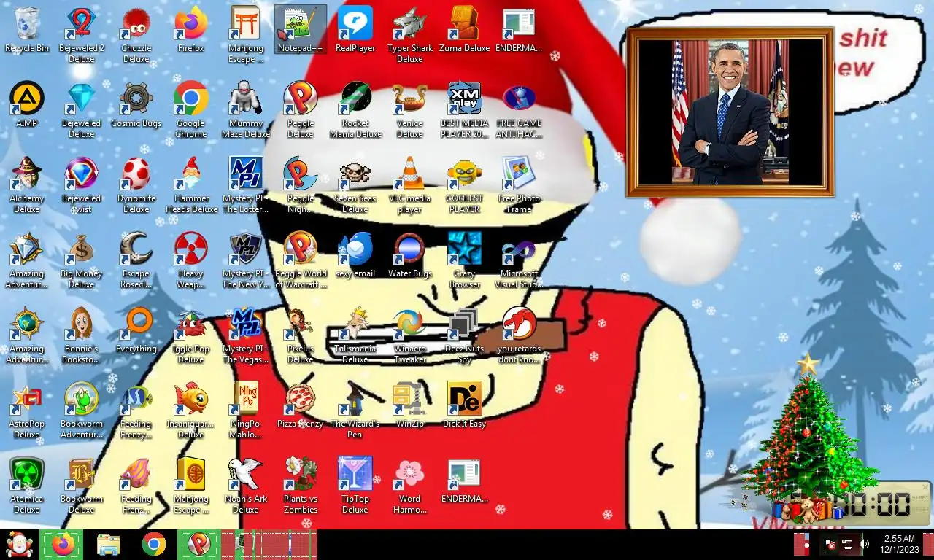Viewport: 934px width, 560px height.
Task: Select Word Harmony flower icon
Action: (410, 485)
